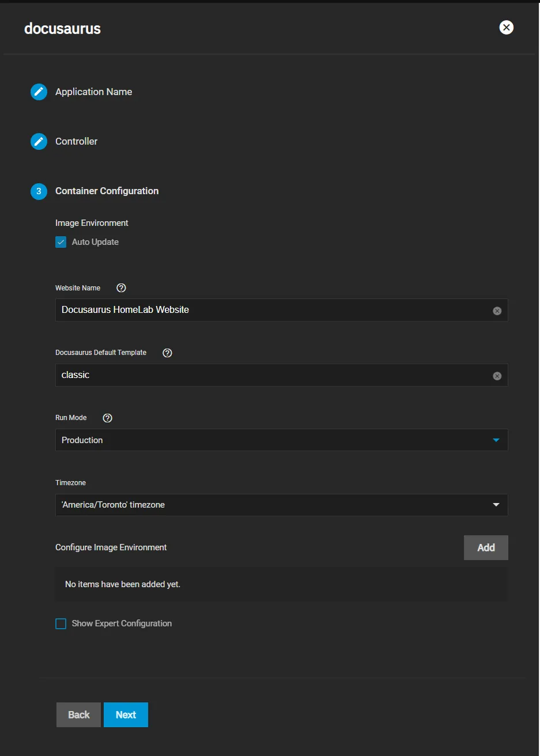Navigate to the Application Name step
The image size is (540, 756).
click(x=93, y=92)
